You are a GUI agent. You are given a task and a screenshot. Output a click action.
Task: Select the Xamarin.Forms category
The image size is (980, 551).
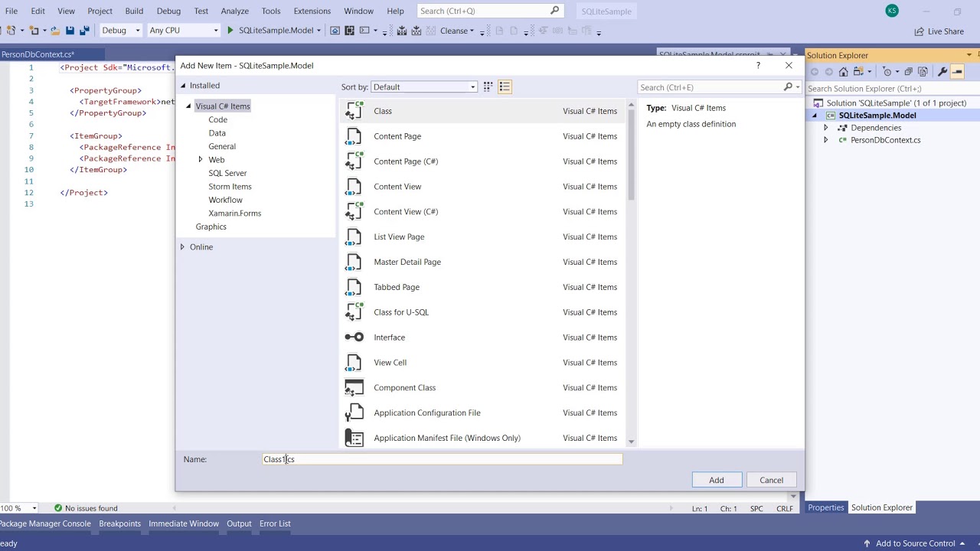(x=234, y=214)
